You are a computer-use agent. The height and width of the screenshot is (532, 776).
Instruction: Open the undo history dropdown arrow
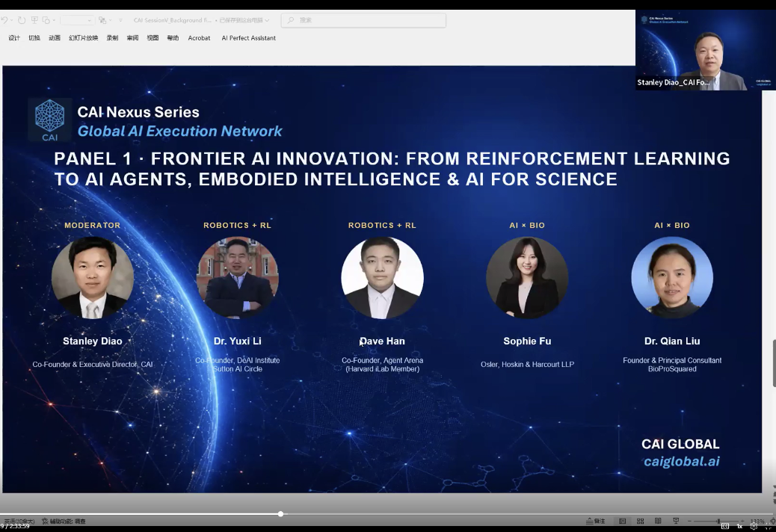[x=12, y=20]
